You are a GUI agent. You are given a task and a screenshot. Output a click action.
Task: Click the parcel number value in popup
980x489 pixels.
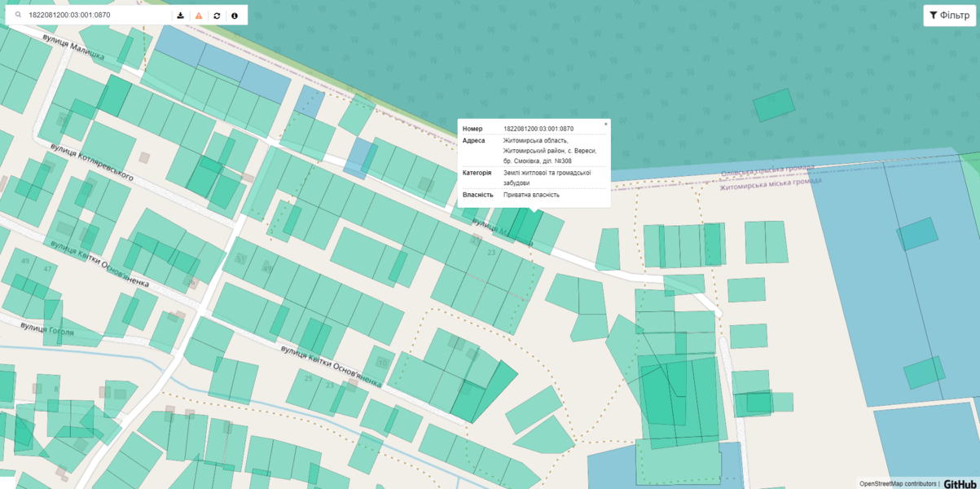coord(538,129)
